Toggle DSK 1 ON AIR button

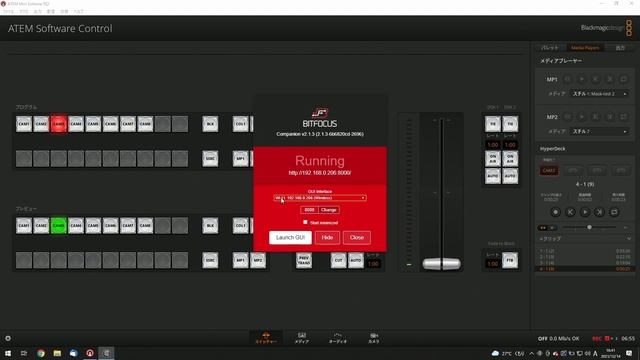click(x=493, y=158)
